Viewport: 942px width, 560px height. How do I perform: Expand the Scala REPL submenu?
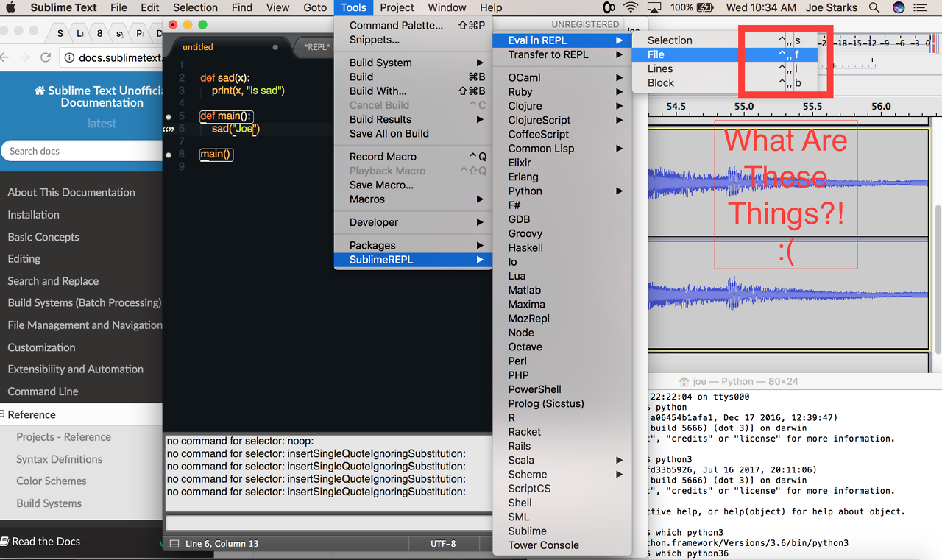click(562, 460)
